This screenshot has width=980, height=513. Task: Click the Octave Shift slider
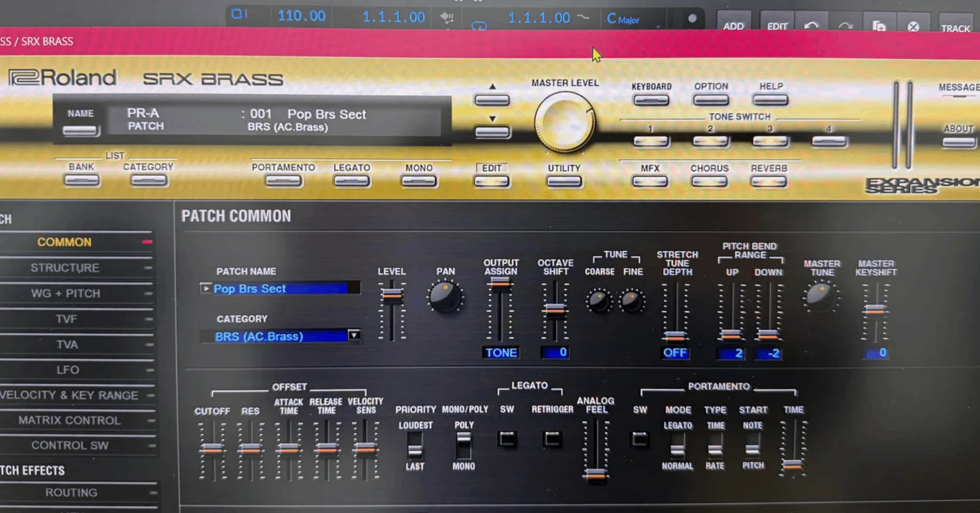point(555,310)
